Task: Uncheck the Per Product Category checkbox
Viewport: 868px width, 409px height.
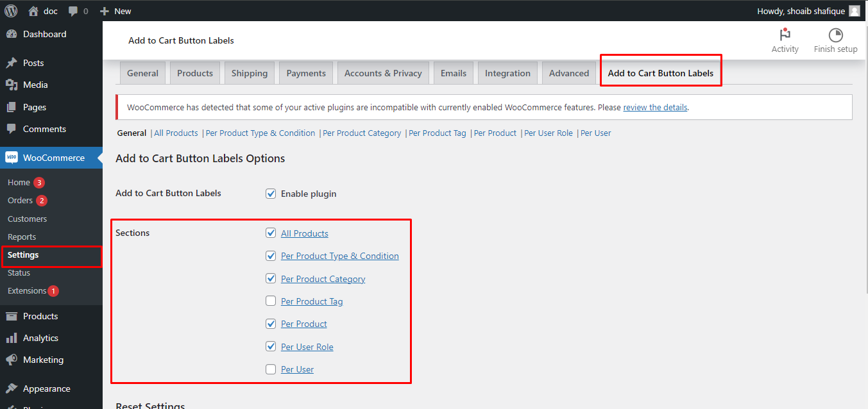Action: pyautogui.click(x=271, y=279)
